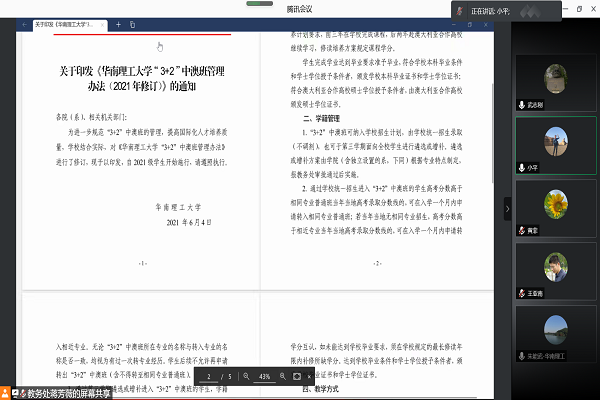Click the PDF viewer vertical scrollbar
Viewport: 600px width, 400px height.
(492, 133)
